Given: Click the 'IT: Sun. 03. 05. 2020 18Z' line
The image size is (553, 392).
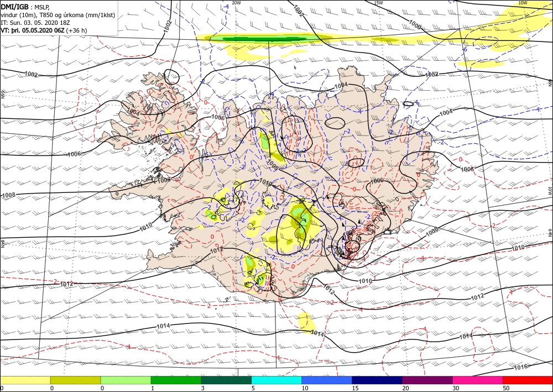Looking at the screenshot, I should pos(35,23).
